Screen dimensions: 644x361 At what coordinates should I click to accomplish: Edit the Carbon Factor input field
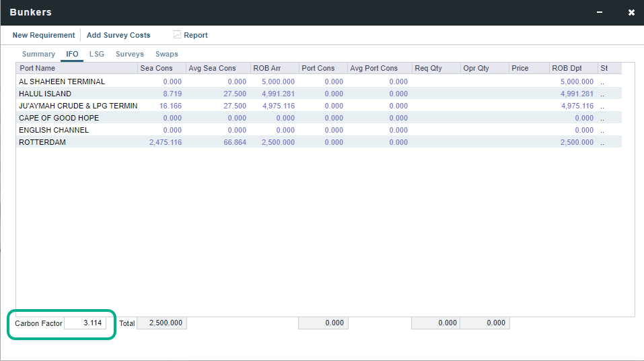85,323
